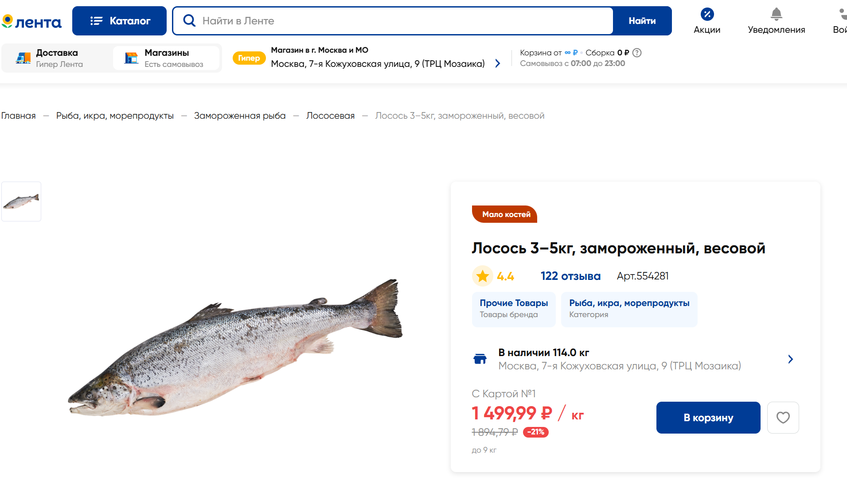Image resolution: width=847 pixels, height=504 pixels.
Task: Select the salmon thumbnail image
Action: coord(21,202)
